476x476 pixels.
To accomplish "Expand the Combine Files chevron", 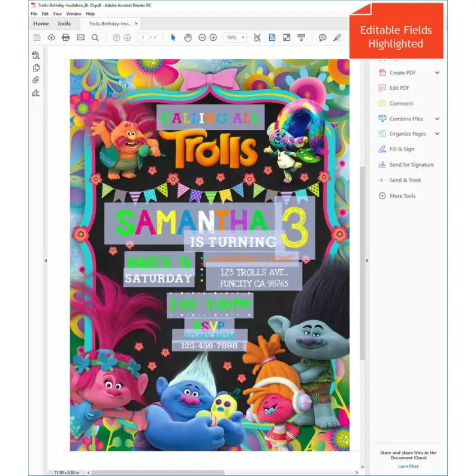I will (x=437, y=119).
